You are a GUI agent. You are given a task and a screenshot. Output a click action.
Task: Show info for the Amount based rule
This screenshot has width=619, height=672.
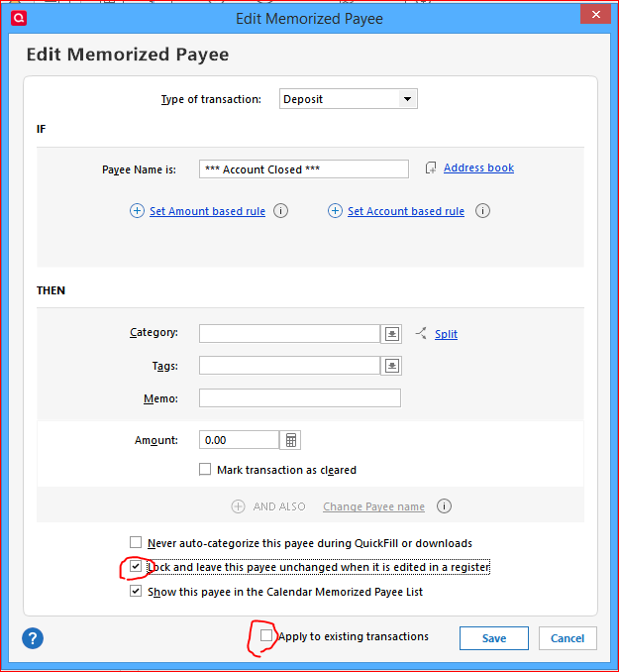coord(280,211)
